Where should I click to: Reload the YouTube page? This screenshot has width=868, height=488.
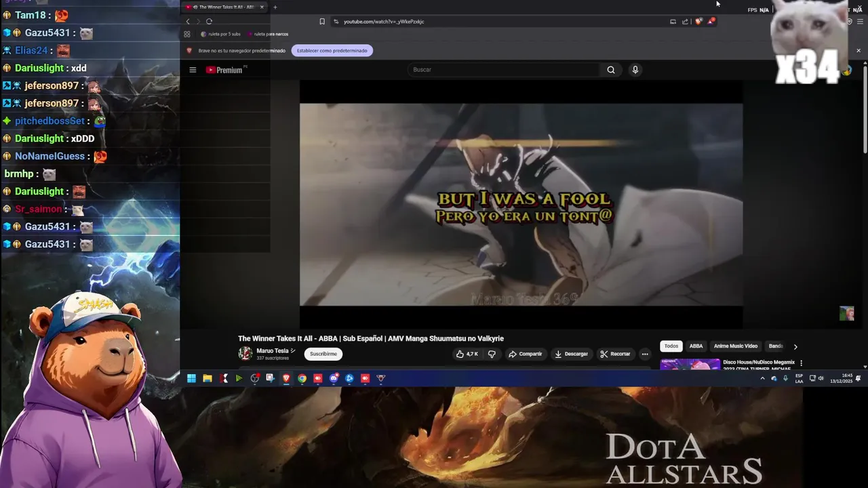coord(209,22)
